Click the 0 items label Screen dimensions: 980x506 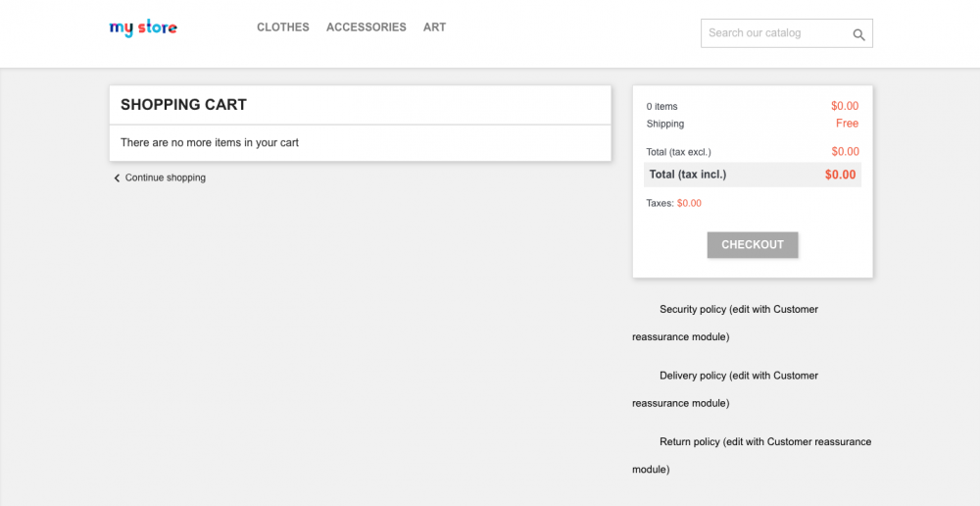click(x=661, y=107)
